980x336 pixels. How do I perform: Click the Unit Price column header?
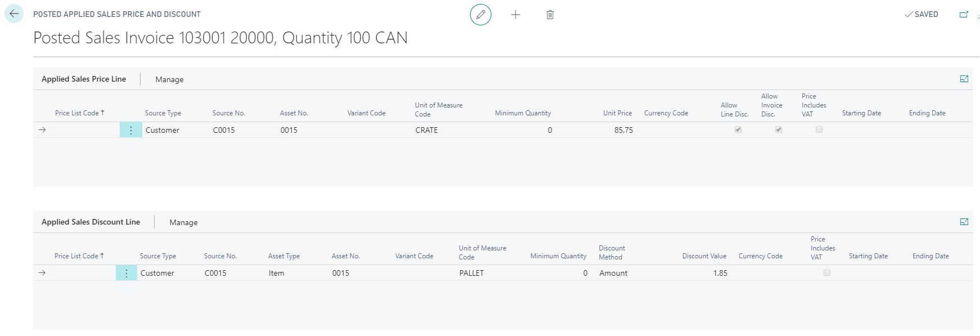(x=617, y=113)
